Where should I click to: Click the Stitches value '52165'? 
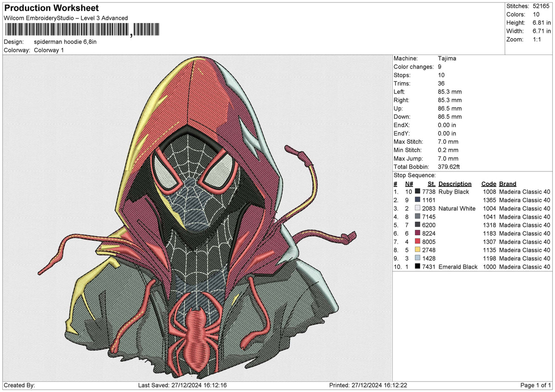(x=542, y=6)
